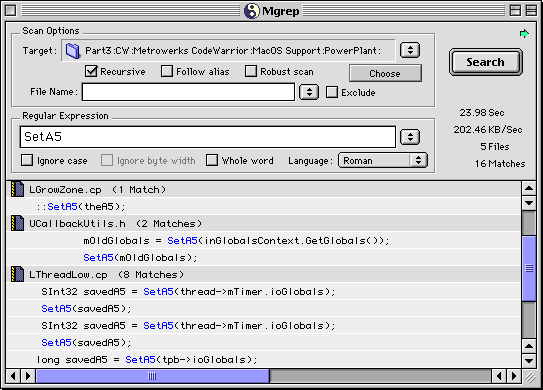This screenshot has width=543, height=390.
Task: Select the LThreadLow.cp (8 Matches) header row
Action: [x=264, y=274]
